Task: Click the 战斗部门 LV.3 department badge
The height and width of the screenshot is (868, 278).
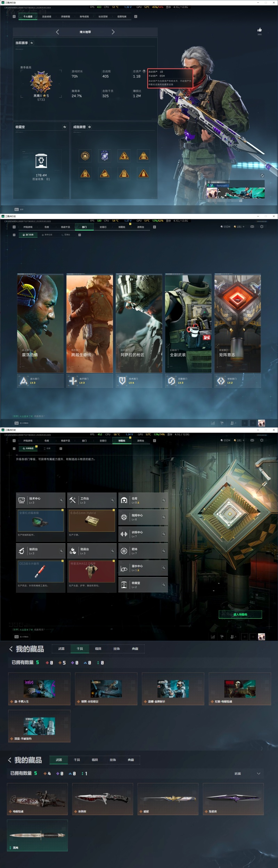Action: (40, 381)
